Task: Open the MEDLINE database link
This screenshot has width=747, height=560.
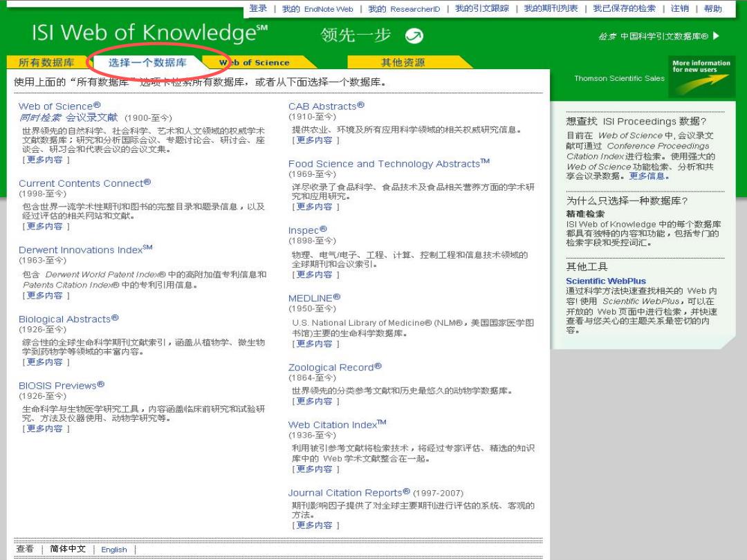Action: click(315, 298)
